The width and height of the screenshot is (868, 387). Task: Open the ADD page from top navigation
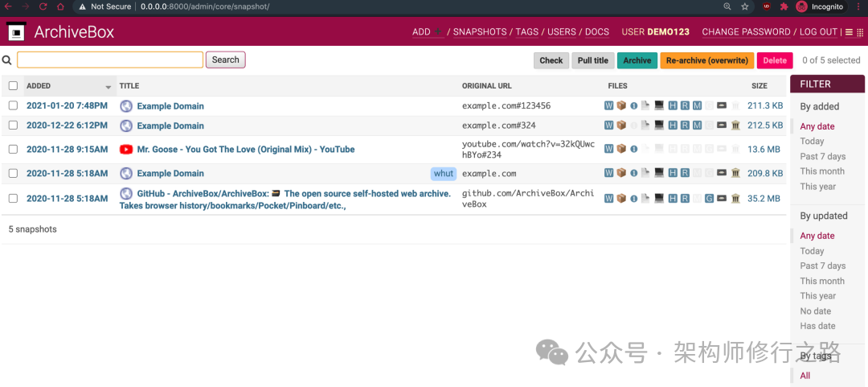(427, 32)
